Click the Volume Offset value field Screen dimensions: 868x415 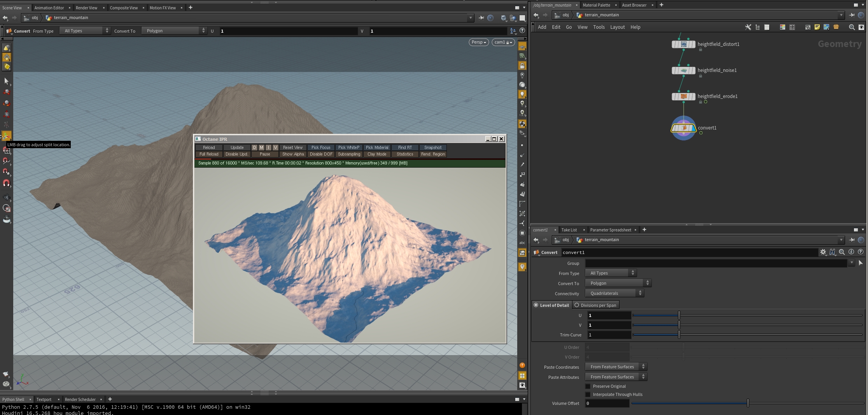pos(607,403)
